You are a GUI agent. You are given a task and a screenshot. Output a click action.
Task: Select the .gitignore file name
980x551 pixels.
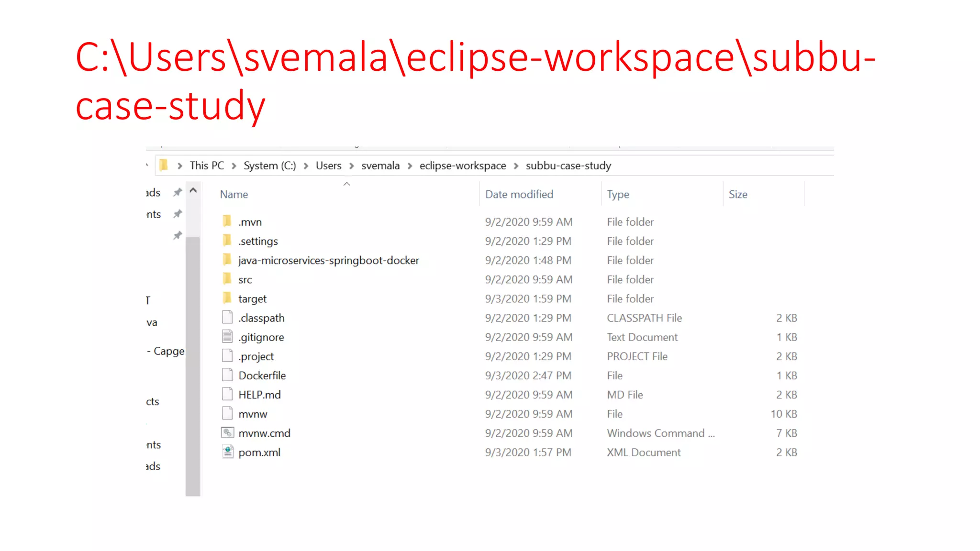[x=261, y=337]
